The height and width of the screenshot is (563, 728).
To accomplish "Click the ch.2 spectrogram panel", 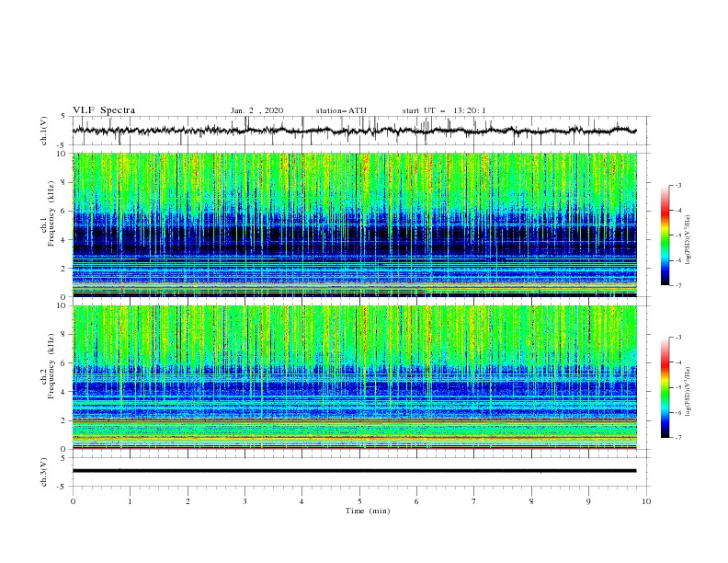I will pos(355,377).
